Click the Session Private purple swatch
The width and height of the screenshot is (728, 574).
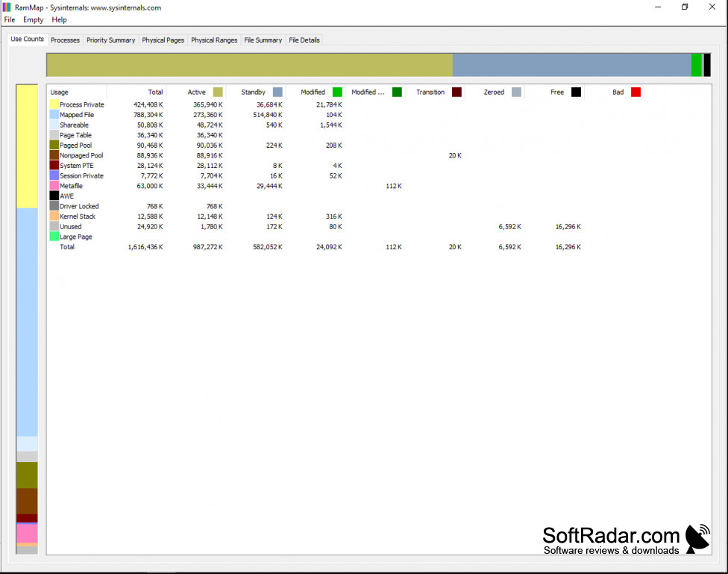54,175
